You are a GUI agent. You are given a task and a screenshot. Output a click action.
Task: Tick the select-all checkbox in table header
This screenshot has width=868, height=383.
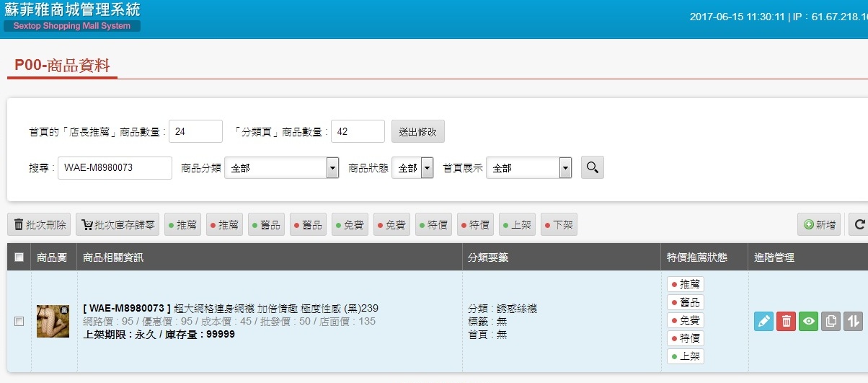pos(19,257)
